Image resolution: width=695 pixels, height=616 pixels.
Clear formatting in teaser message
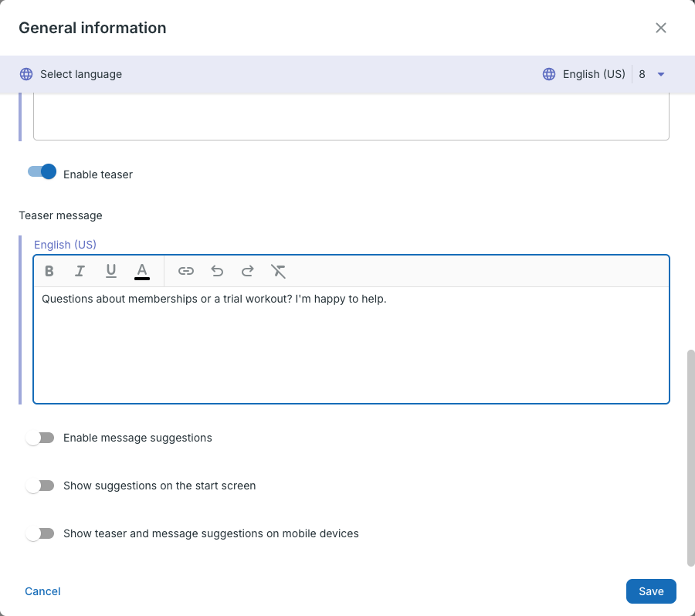[x=278, y=271]
